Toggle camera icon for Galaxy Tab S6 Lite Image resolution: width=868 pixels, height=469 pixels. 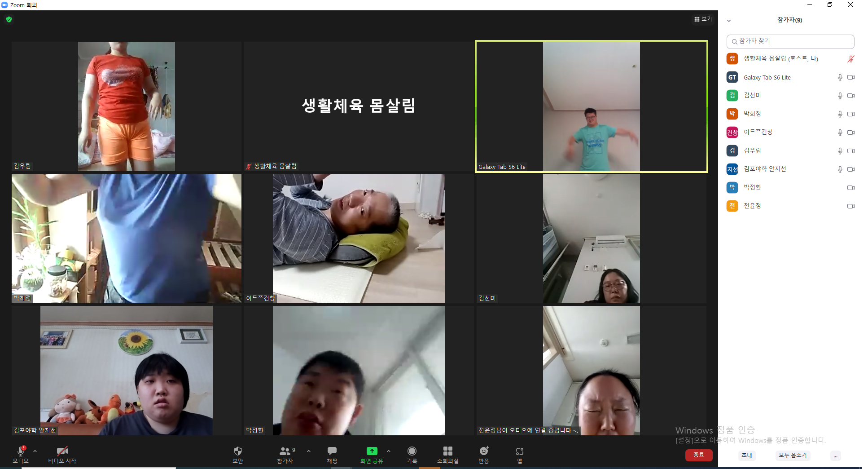851,77
